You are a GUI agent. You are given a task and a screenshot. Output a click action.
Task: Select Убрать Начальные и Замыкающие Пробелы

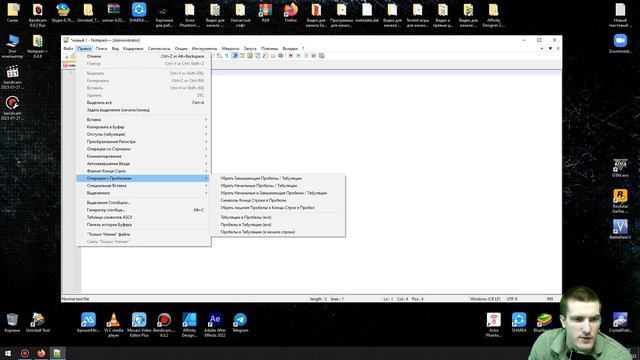(x=278, y=193)
